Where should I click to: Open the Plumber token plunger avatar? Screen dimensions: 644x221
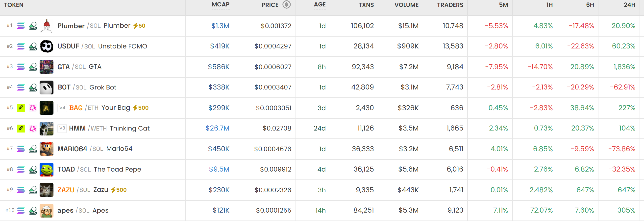(46, 26)
